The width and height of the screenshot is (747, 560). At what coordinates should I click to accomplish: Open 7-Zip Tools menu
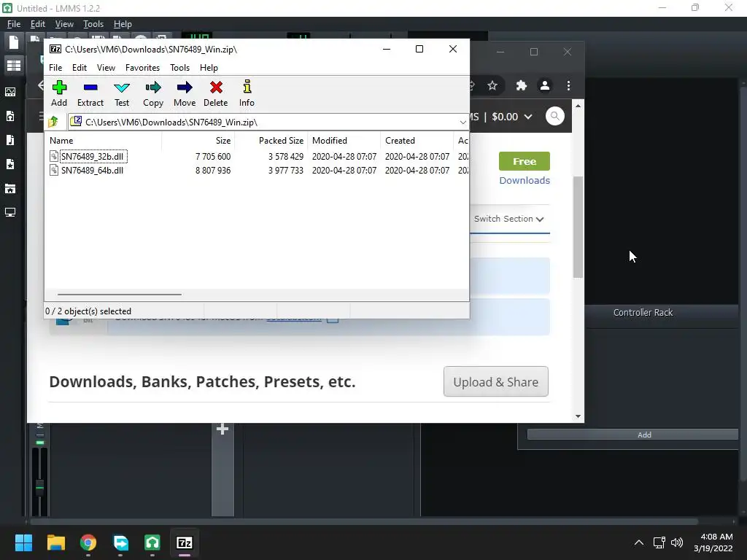pos(179,68)
